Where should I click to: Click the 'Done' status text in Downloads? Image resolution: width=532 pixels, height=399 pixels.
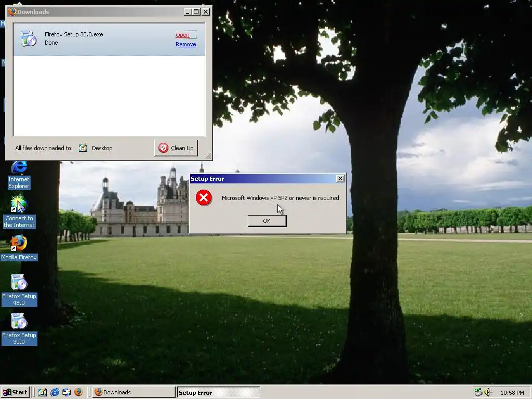(51, 43)
